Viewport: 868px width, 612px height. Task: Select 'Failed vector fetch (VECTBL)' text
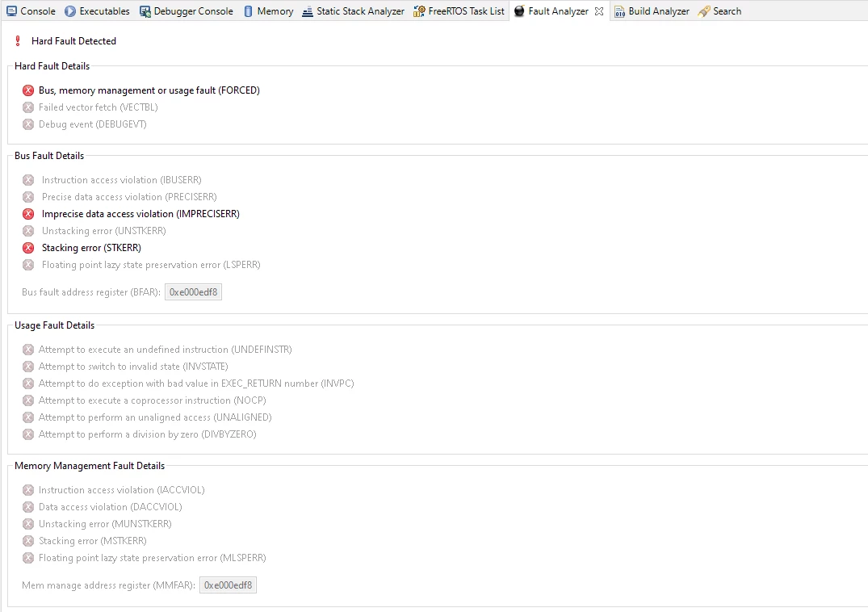[98, 107]
